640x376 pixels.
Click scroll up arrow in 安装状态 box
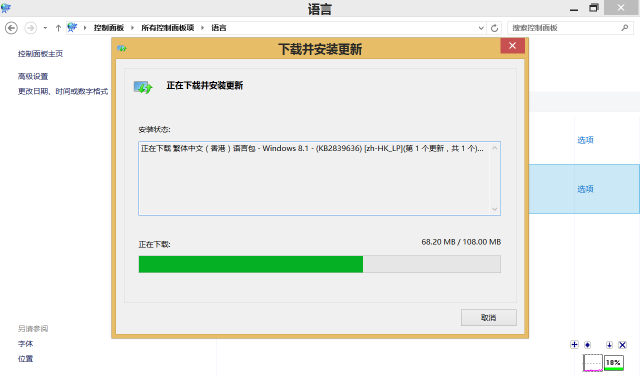click(x=495, y=148)
